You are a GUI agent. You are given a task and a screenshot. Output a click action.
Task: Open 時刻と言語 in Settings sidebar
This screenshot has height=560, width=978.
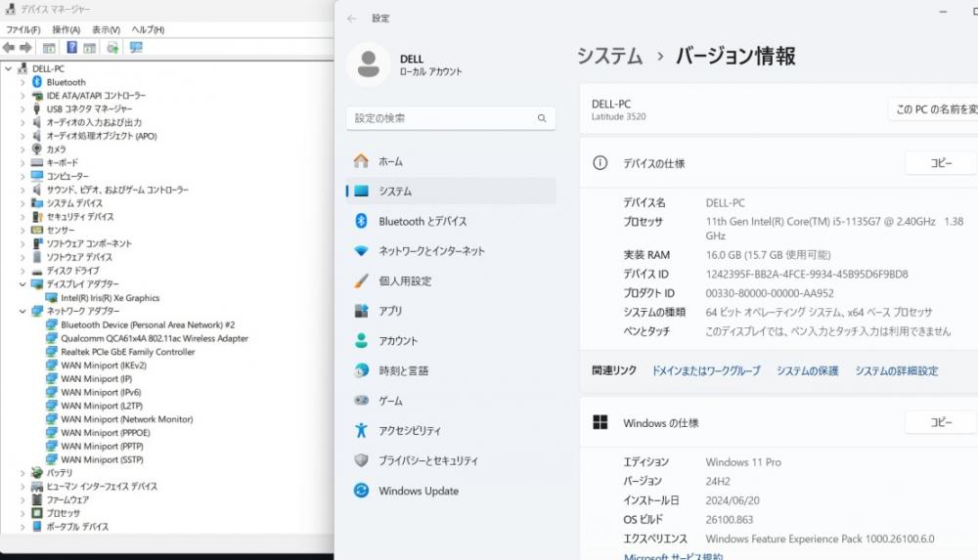(450, 371)
